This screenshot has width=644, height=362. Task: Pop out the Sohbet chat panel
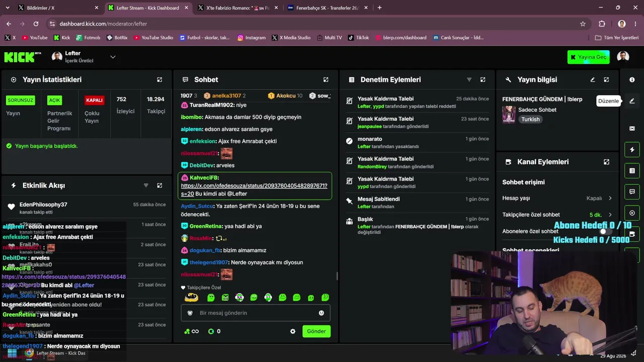[x=326, y=79]
